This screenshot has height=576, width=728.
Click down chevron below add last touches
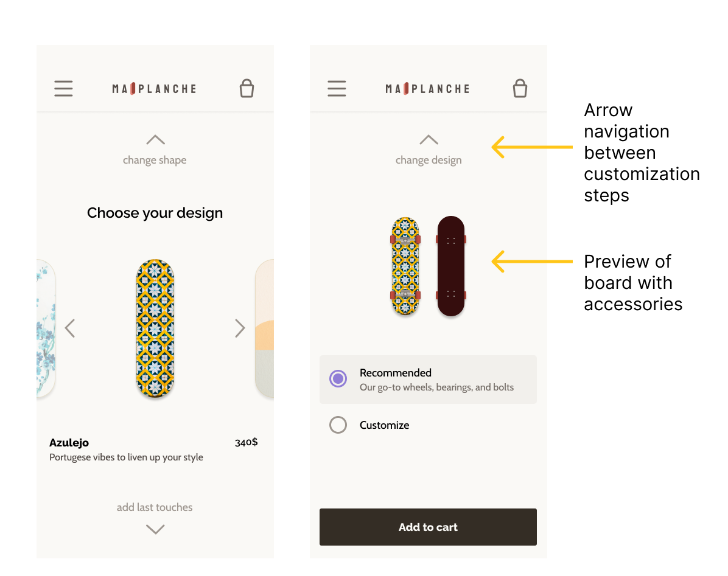(x=155, y=529)
